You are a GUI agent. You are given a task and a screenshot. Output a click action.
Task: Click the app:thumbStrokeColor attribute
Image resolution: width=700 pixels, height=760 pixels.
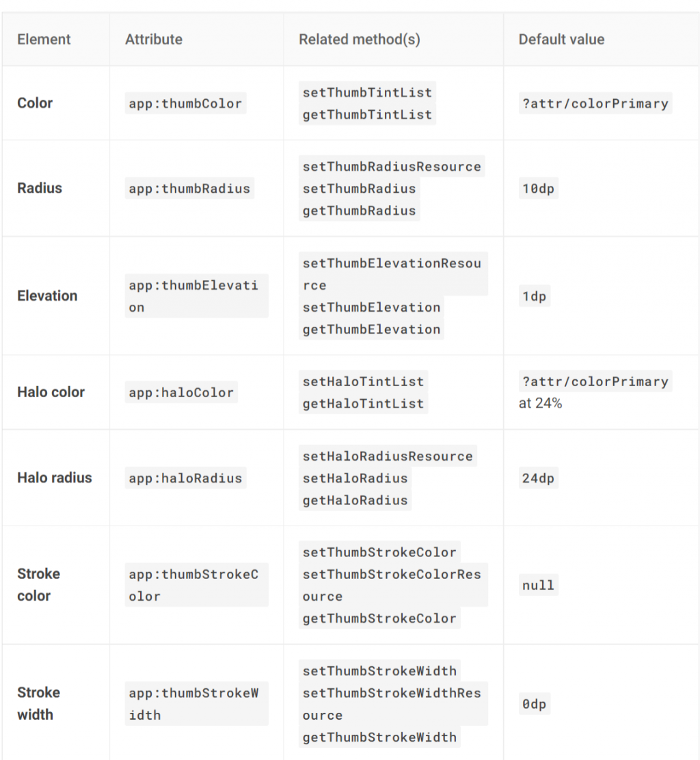coord(196,585)
